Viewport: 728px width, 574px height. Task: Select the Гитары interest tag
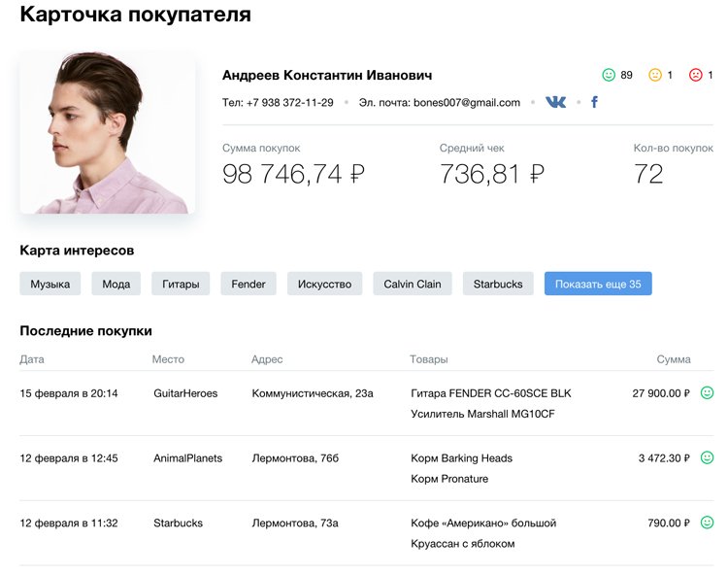(x=181, y=284)
